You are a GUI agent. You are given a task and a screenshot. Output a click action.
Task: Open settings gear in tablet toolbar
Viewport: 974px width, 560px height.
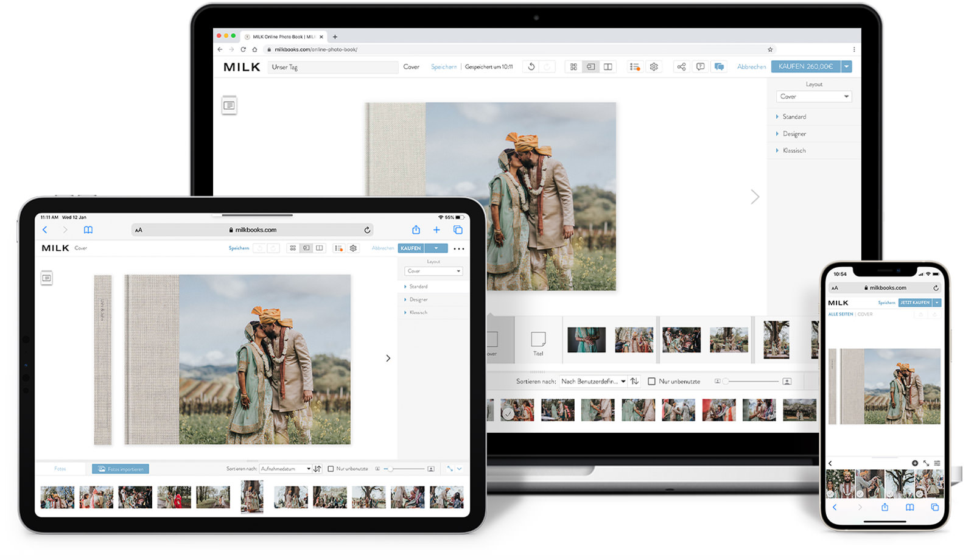353,248
